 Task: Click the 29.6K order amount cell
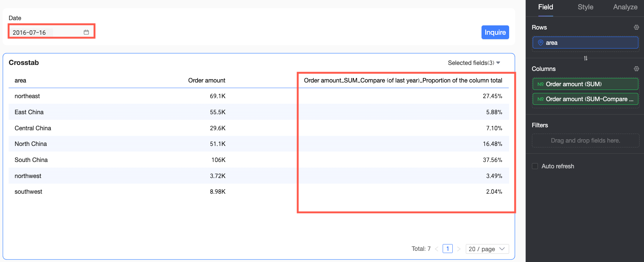tap(217, 128)
